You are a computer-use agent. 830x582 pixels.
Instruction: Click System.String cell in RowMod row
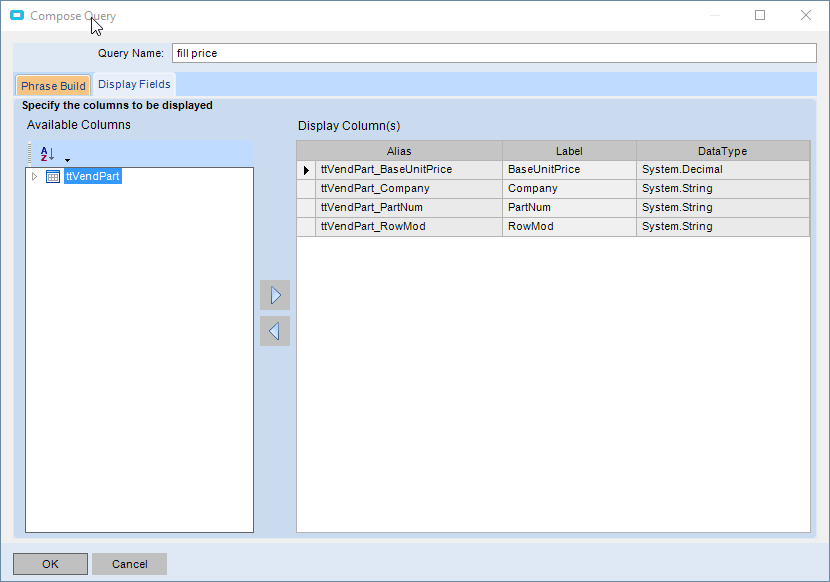tap(723, 227)
